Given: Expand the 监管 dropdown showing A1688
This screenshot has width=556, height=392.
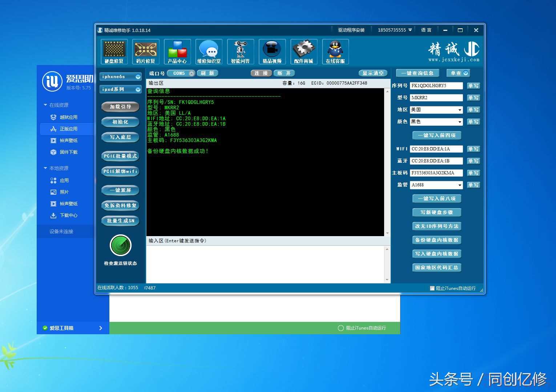Looking at the screenshot, I should pyautogui.click(x=459, y=185).
